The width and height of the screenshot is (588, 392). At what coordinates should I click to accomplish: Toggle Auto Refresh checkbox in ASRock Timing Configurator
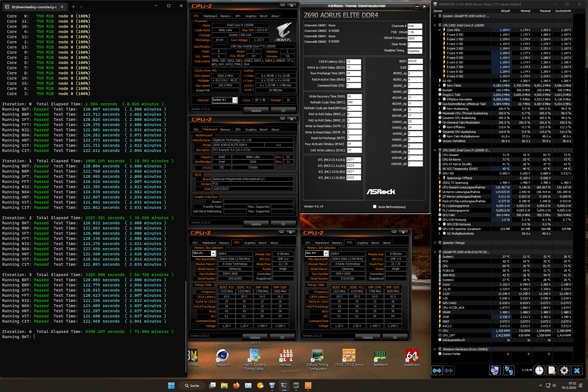click(x=375, y=207)
